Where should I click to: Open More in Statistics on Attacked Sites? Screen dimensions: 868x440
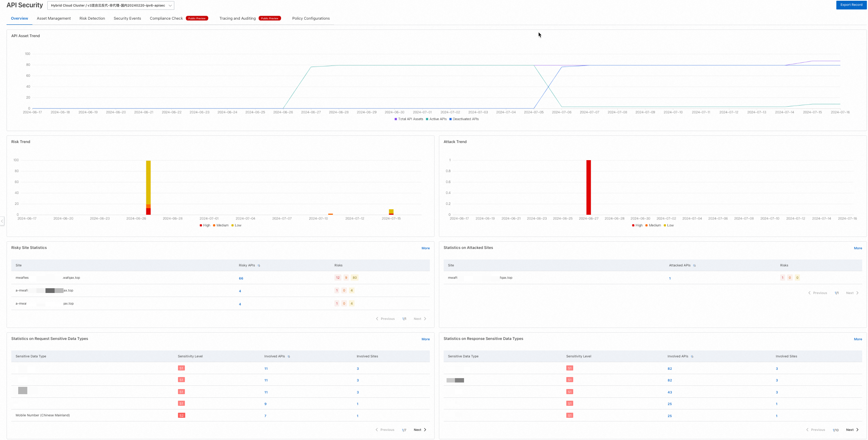coord(858,248)
